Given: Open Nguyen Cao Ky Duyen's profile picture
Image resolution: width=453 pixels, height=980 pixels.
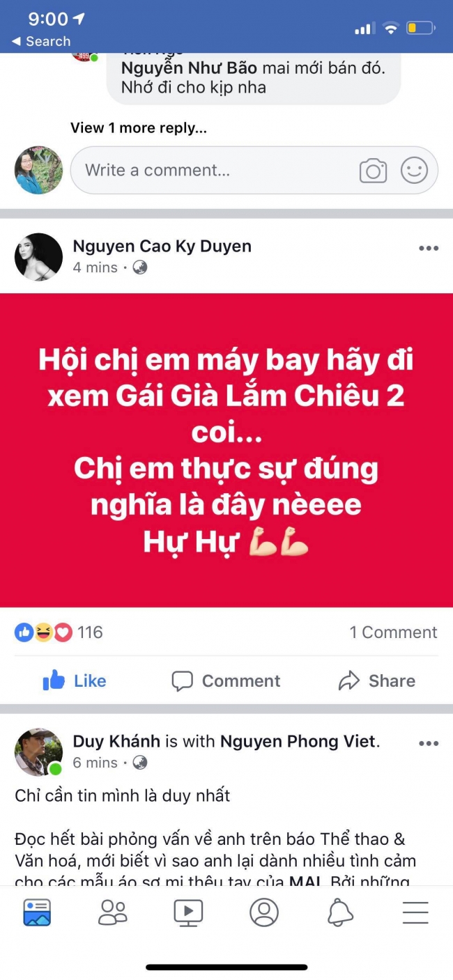Looking at the screenshot, I should 38,257.
